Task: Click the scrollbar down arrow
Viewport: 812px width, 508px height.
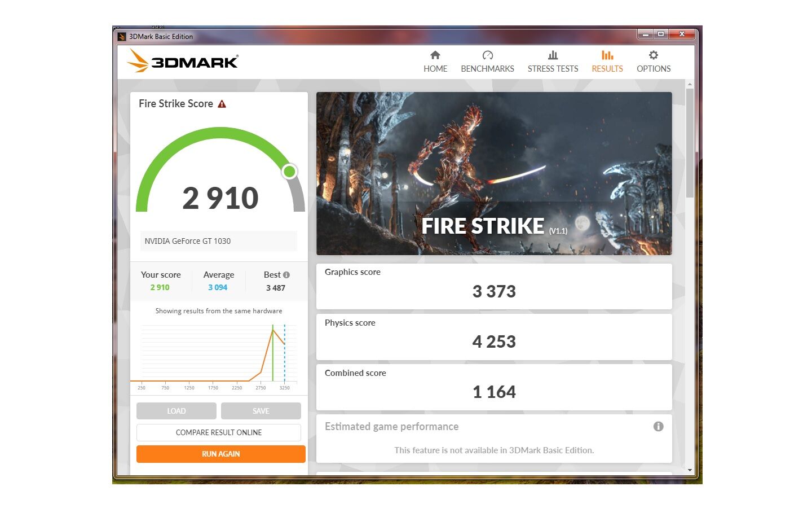Action: [x=690, y=470]
